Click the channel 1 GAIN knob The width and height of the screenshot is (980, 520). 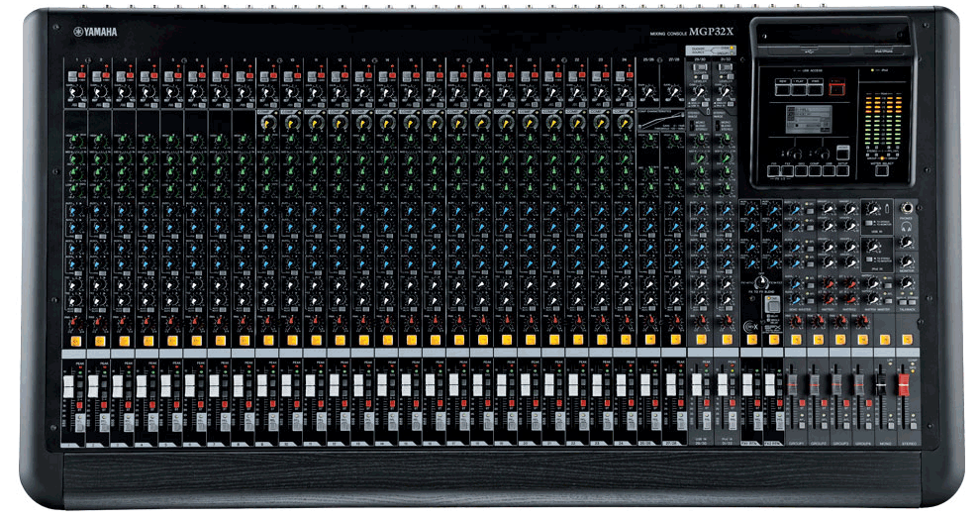coord(74,91)
